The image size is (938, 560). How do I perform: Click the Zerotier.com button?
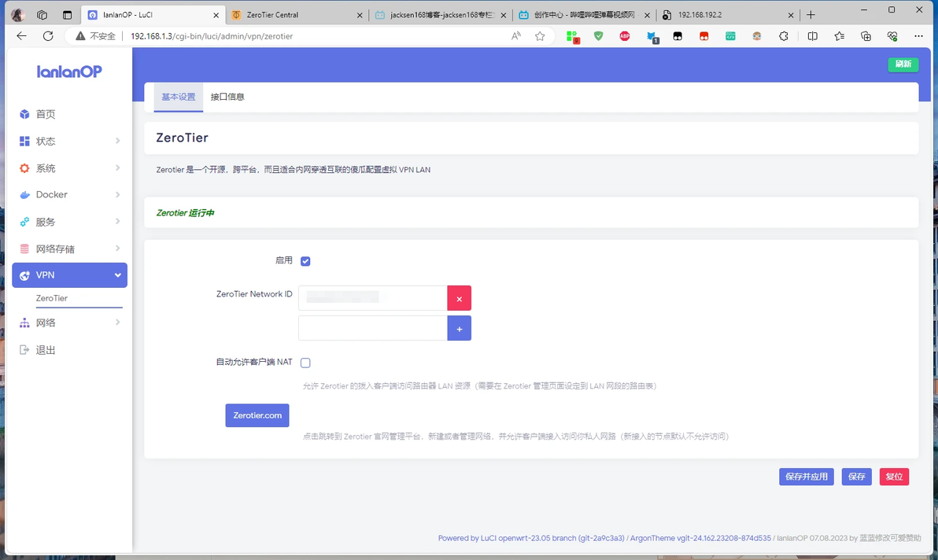pyautogui.click(x=257, y=415)
